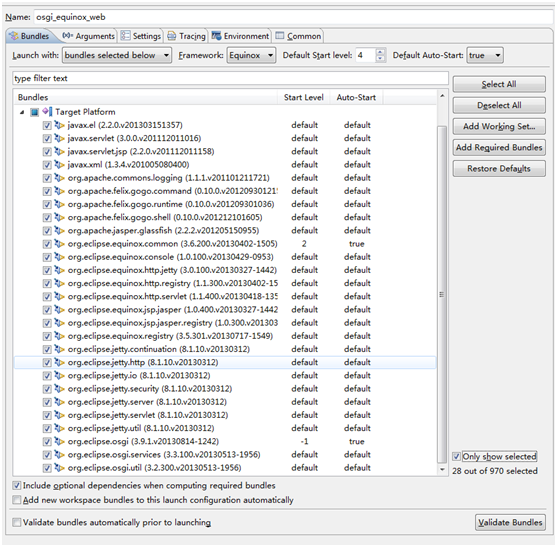Click the org.eclipse.osgi (3.9.1) bundle icon
Viewport: 557px width, 547px height.
click(x=59, y=442)
